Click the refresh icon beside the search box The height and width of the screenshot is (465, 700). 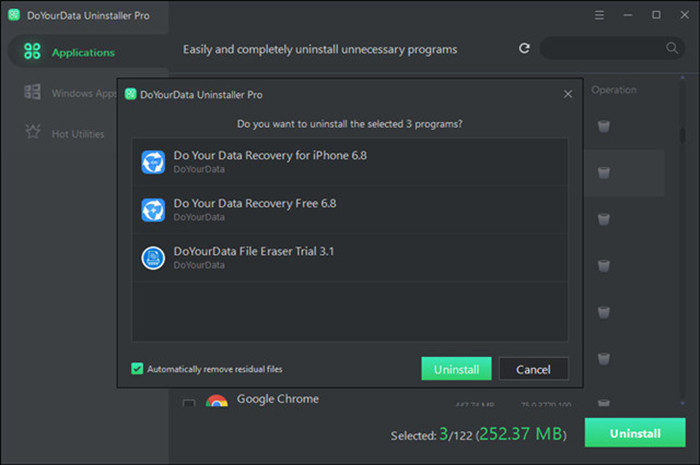click(524, 48)
